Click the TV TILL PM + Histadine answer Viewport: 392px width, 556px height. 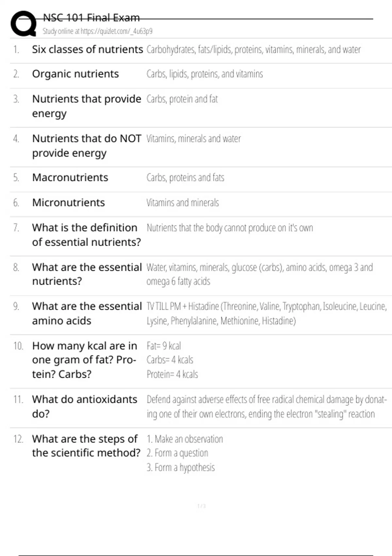pos(266,313)
